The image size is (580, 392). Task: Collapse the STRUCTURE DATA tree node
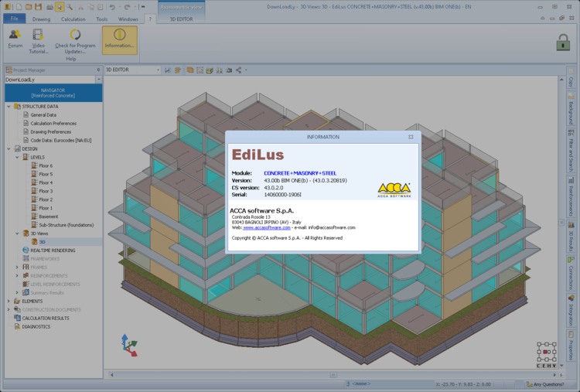click(8, 106)
